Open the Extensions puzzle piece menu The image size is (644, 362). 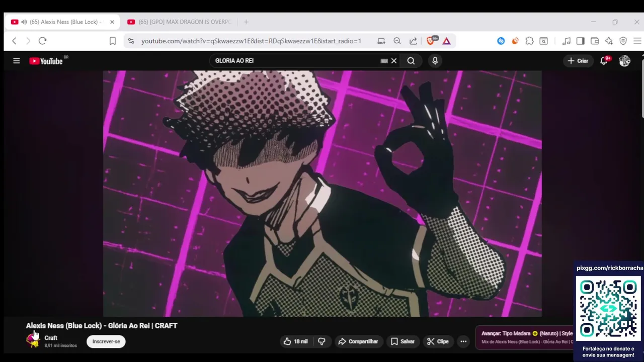tap(529, 41)
